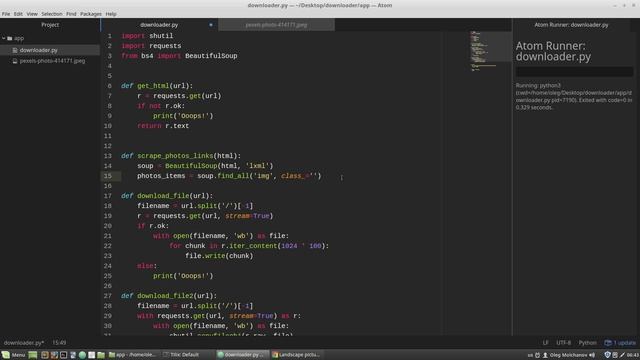Click 'download_file2' function name on line 27

(165, 296)
